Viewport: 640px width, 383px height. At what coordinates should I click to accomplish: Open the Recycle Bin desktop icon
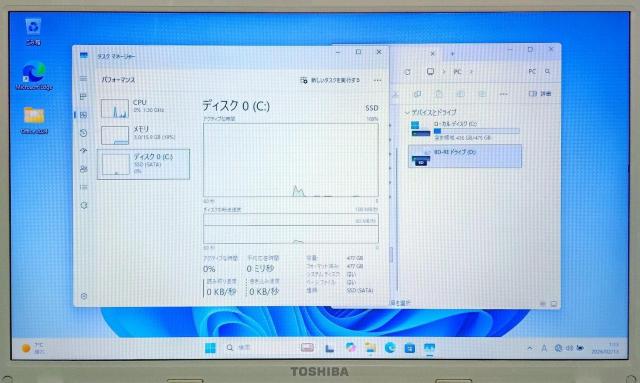click(x=33, y=31)
